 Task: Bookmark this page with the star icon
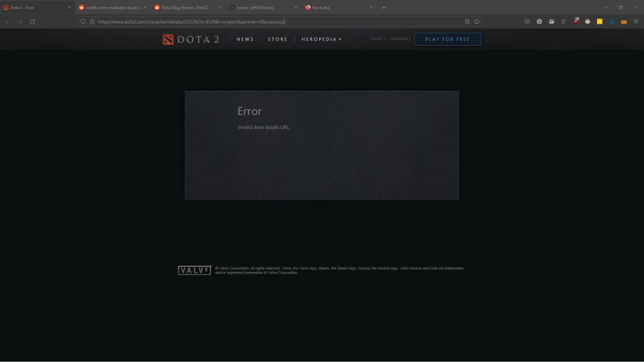477,21
